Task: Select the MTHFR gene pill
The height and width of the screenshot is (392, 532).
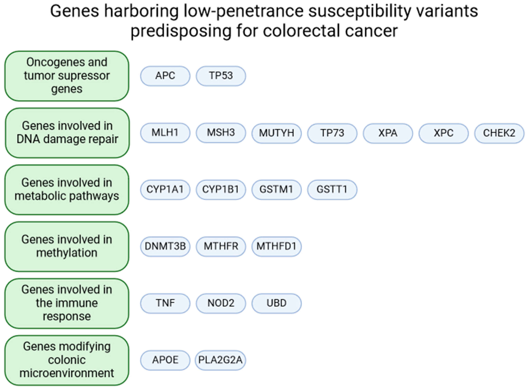Action: 221,246
